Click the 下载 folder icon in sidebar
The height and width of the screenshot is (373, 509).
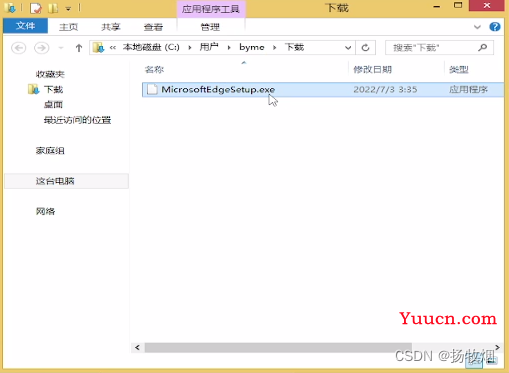click(33, 89)
